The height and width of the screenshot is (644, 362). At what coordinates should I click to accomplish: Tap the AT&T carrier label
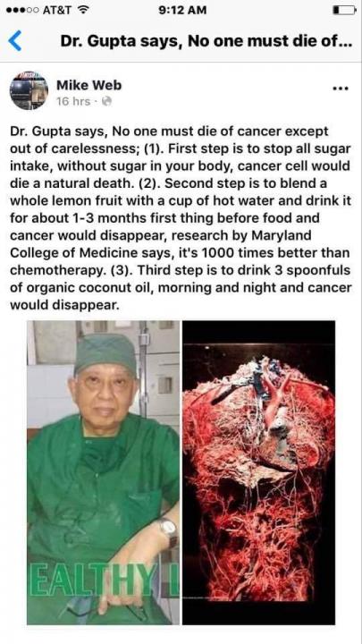pos(57,10)
